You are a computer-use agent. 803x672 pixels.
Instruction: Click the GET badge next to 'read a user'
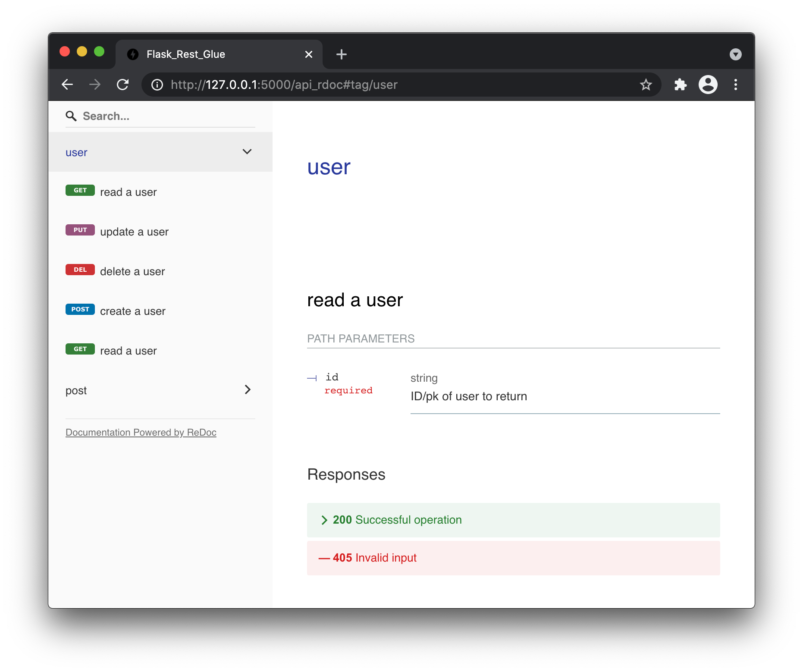80,190
